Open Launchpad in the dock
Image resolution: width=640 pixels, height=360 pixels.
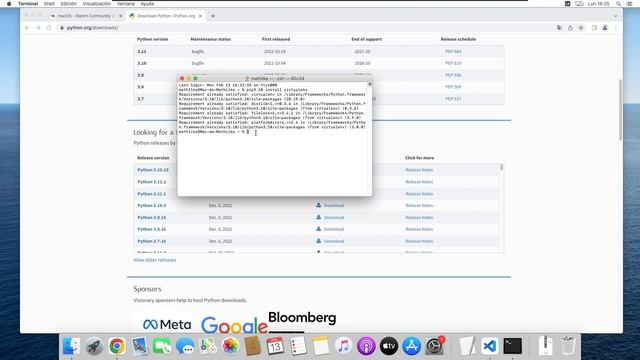point(94,346)
